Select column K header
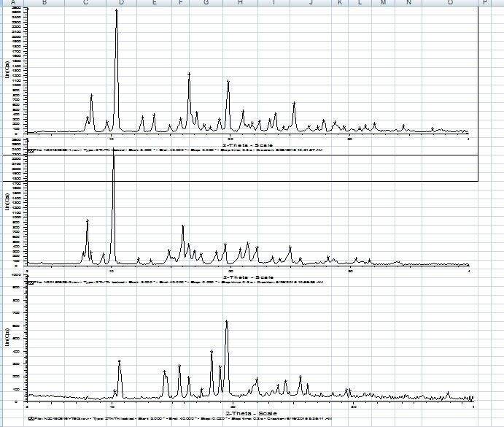504x427 pixels. pyautogui.click(x=340, y=3)
